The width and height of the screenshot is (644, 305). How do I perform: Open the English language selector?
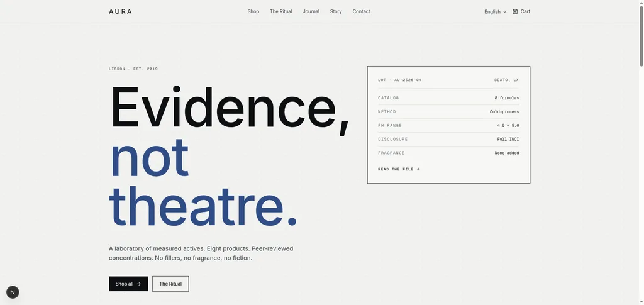[496, 12]
